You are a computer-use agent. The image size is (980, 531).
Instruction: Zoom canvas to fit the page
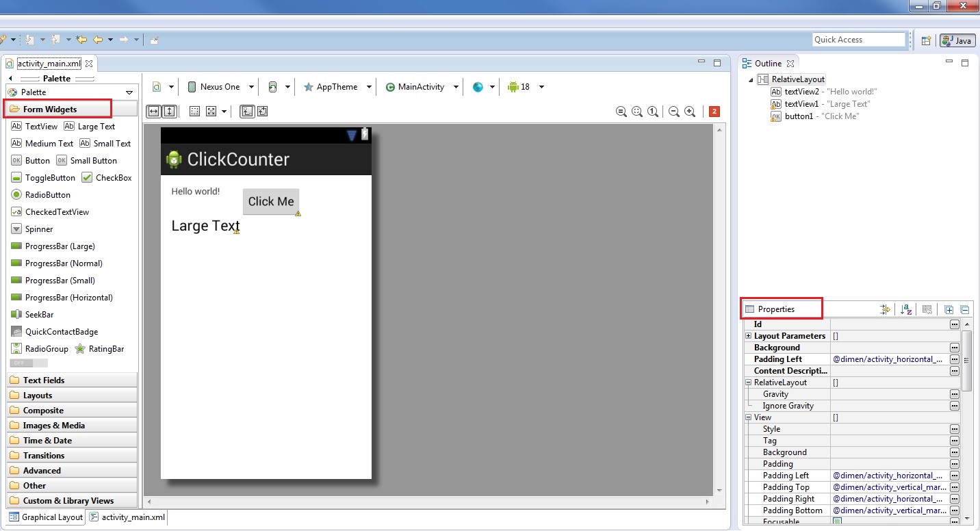tap(636, 112)
